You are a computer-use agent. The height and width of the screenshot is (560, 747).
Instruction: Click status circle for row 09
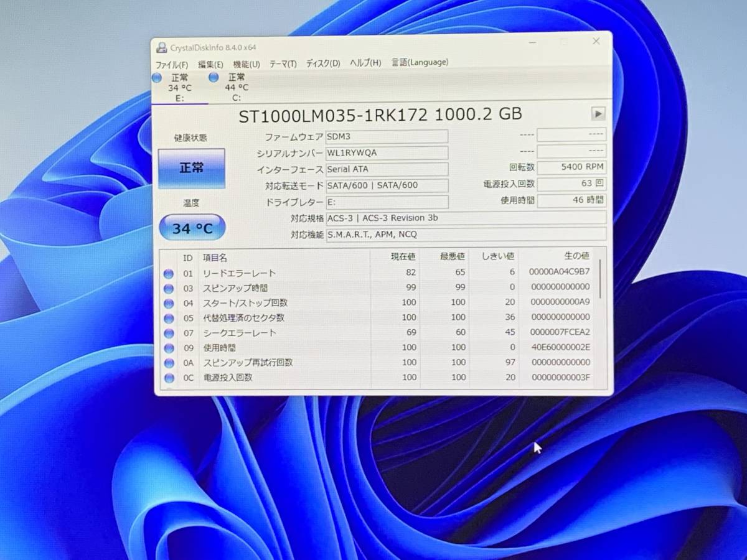tap(169, 348)
